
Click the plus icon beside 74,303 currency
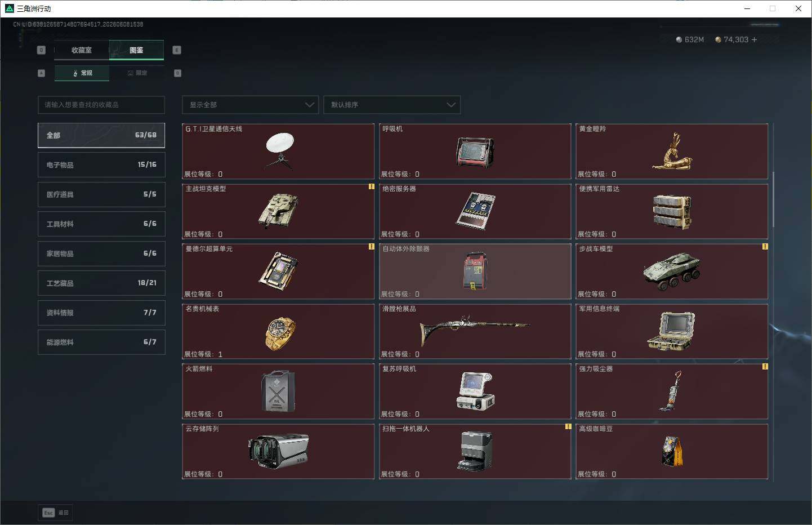[754, 39]
